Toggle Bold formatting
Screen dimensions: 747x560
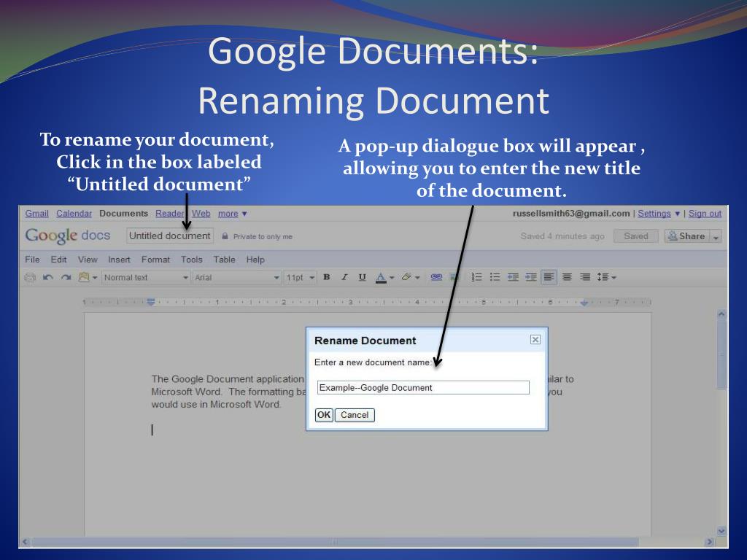pos(327,277)
